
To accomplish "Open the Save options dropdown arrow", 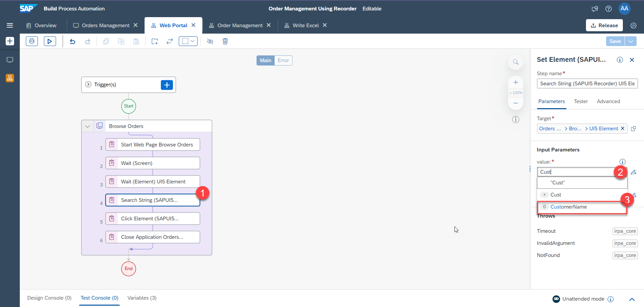I will click(x=631, y=41).
